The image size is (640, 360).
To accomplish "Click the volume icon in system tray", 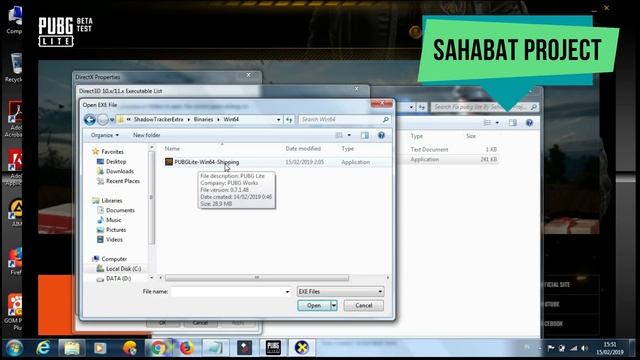I will (x=584, y=348).
